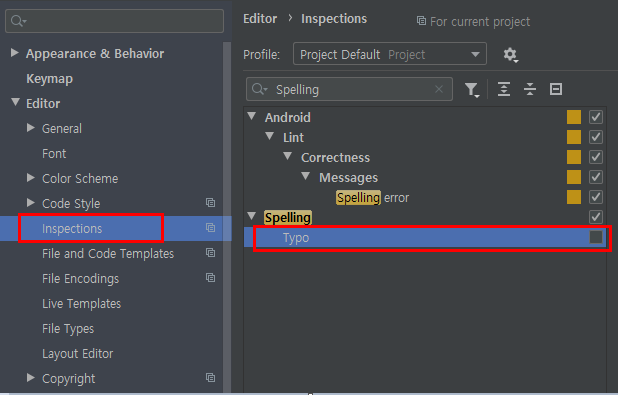The image size is (618, 395).
Task: Click the Messages severity color swatch
Action: pyautogui.click(x=574, y=177)
